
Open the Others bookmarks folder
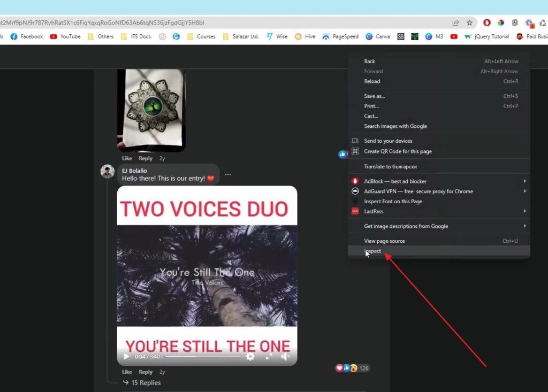coord(101,36)
